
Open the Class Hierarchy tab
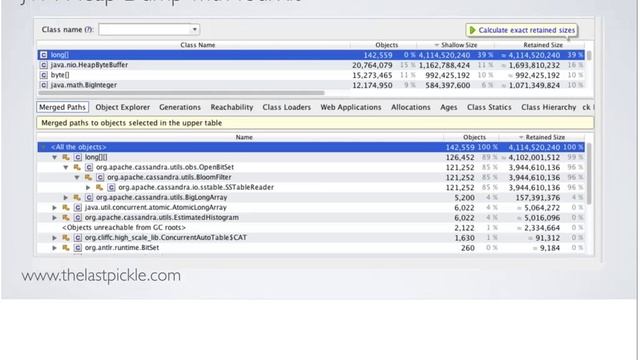pos(549,107)
